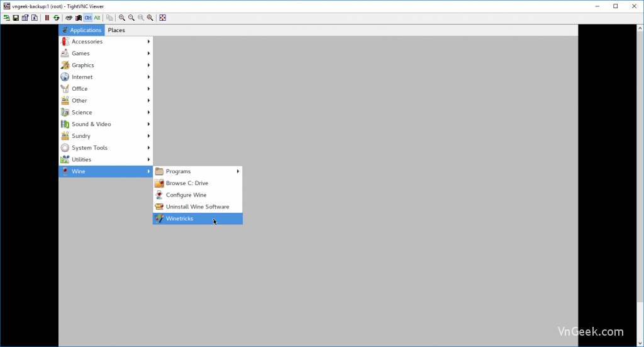Expand the Sundry submenu arrow

click(x=148, y=135)
